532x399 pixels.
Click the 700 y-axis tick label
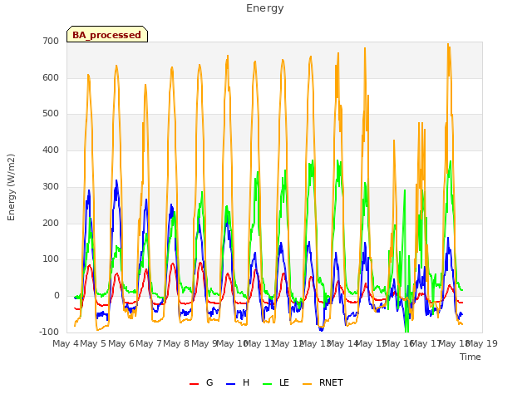tap(51, 41)
